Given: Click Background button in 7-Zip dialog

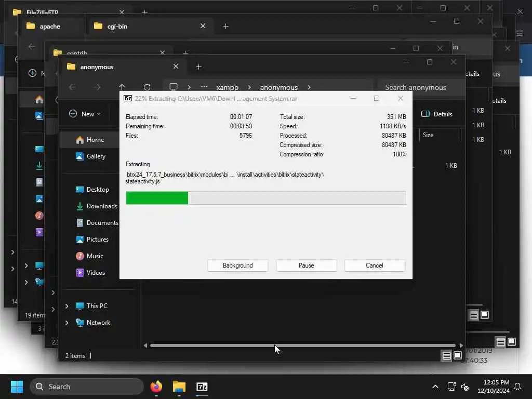Looking at the screenshot, I should click(x=237, y=265).
